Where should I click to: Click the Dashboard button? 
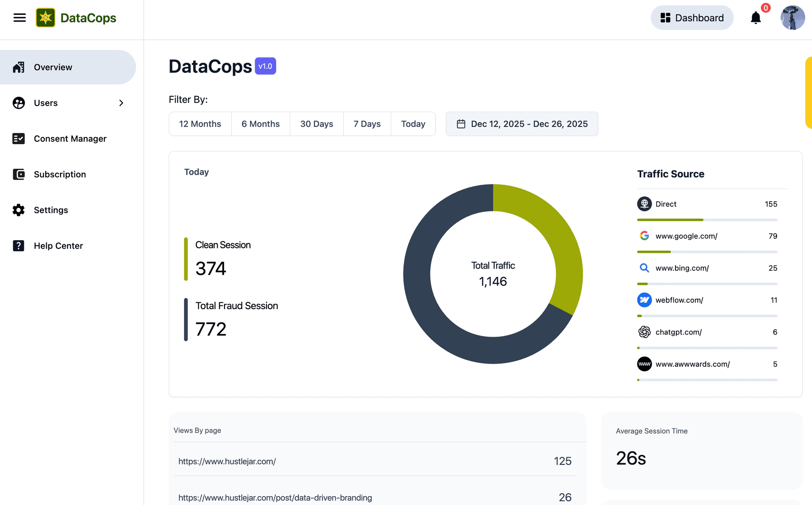pos(692,18)
